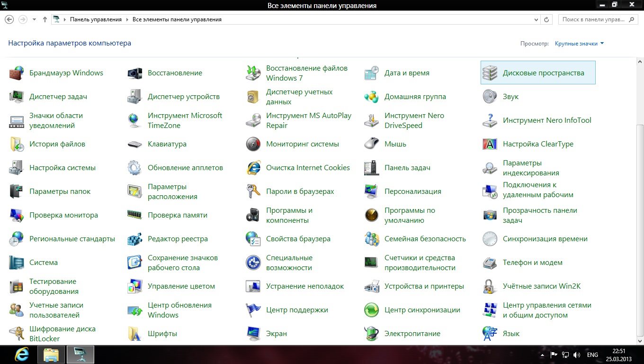Open the Просмотр Крупные значки dropdown
Viewport: 644px width, 364px height.
[580, 44]
